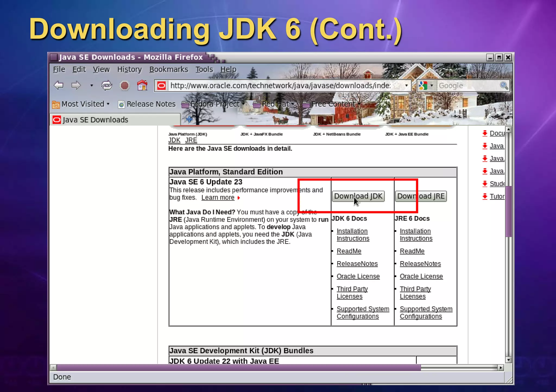
Task: Click the vertical scrollbar down arrow
Action: point(509,360)
